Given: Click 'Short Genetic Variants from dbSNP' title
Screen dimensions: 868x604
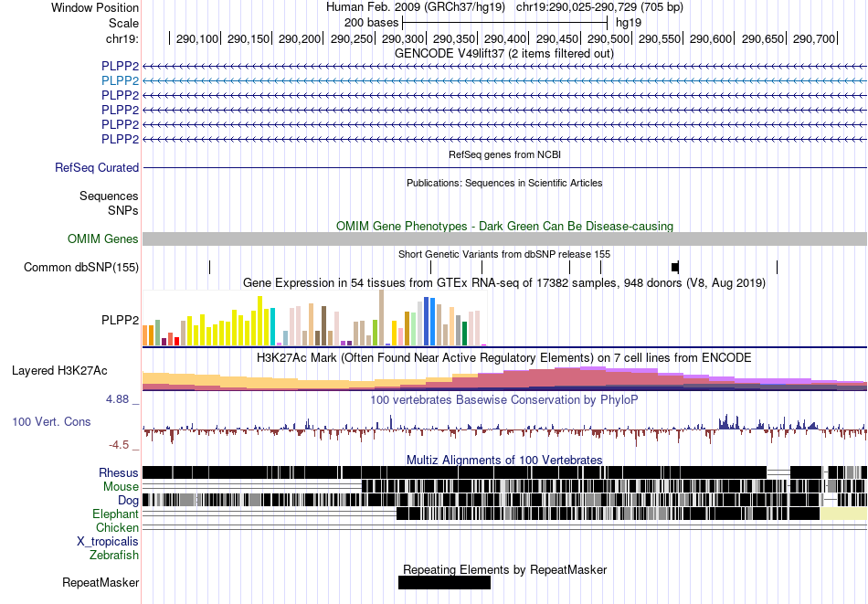Looking at the screenshot, I should tap(504, 254).
